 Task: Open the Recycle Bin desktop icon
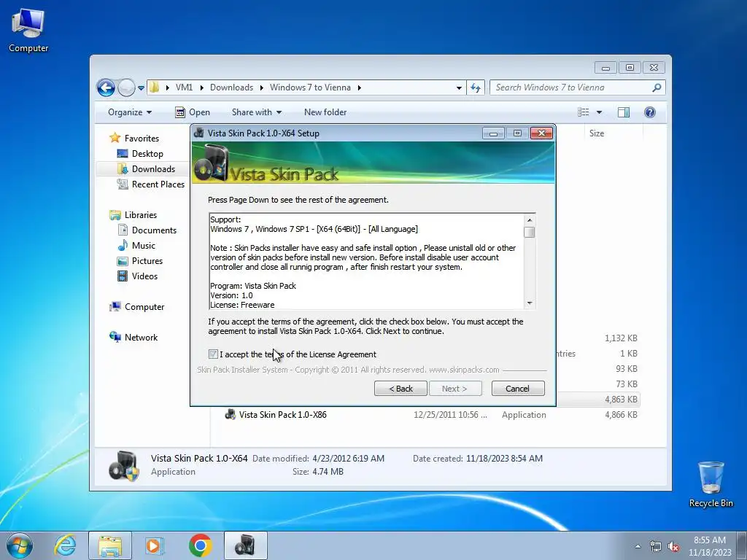711,483
